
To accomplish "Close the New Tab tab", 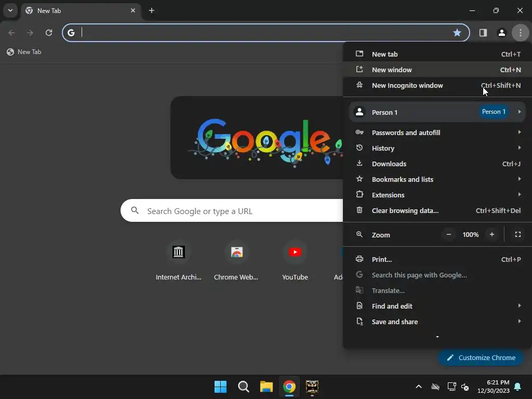I will [132, 10].
